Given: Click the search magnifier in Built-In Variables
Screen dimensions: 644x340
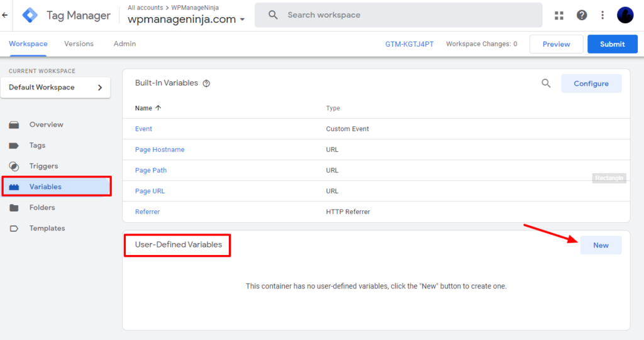Looking at the screenshot, I should click(546, 84).
